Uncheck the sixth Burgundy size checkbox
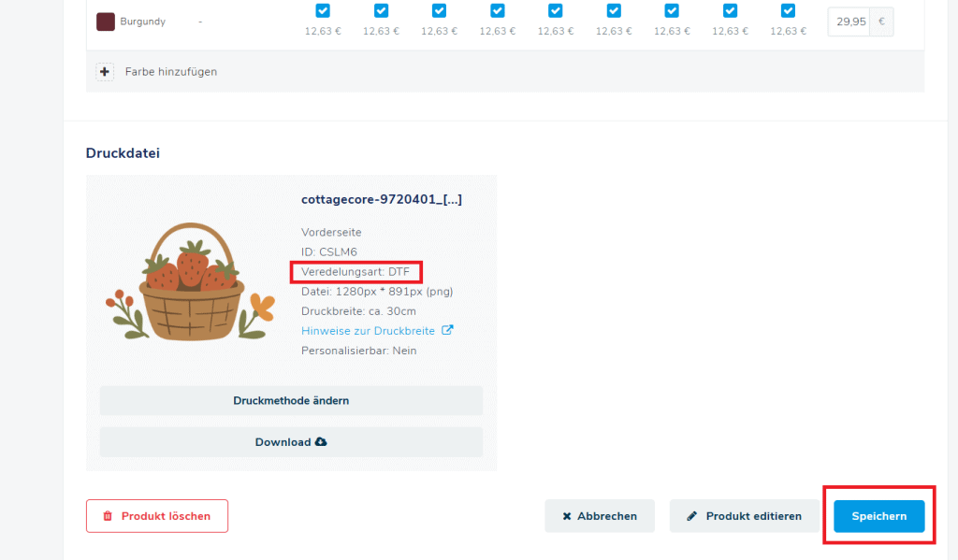 tap(614, 10)
